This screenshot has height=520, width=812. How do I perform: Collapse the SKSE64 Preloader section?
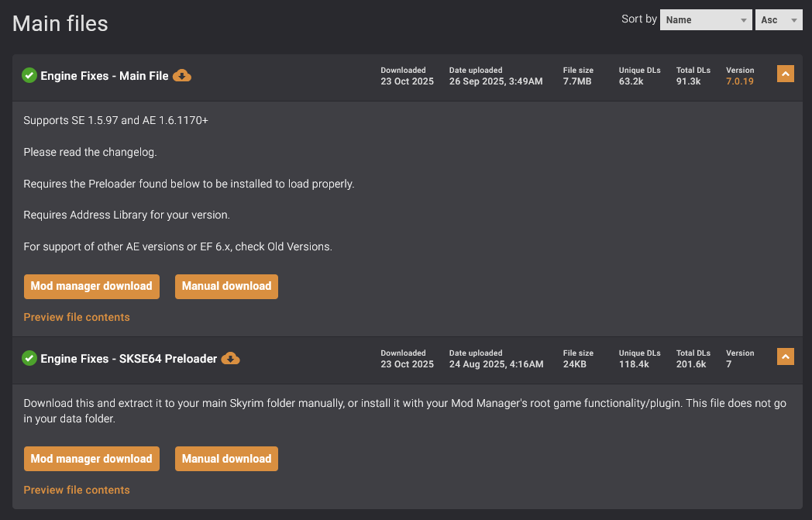pyautogui.click(x=785, y=356)
